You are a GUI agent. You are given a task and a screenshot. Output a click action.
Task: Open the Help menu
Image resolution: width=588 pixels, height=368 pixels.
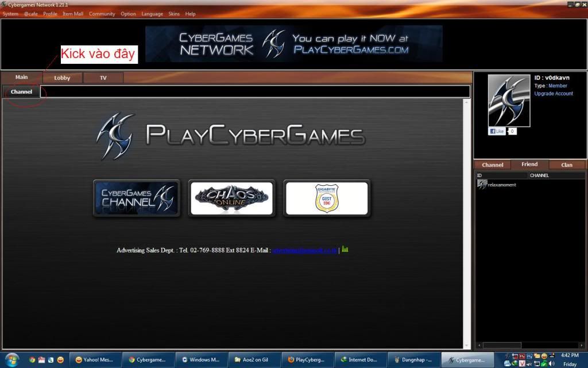point(191,14)
